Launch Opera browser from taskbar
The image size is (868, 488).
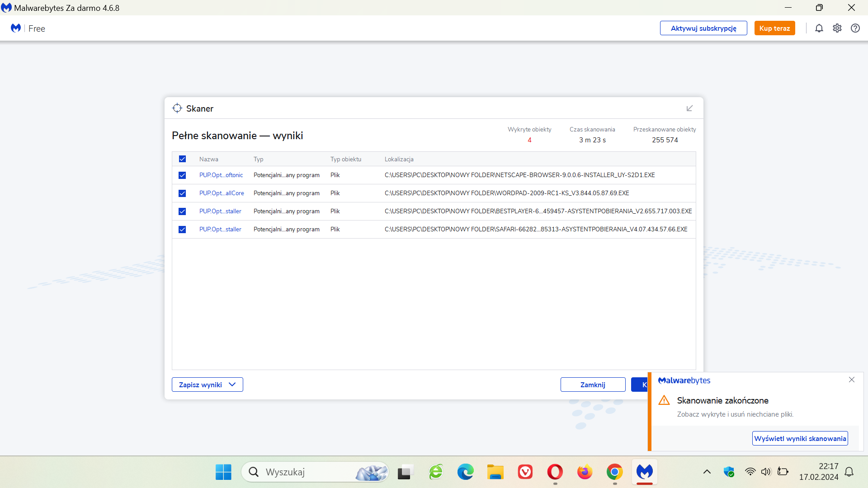pos(555,472)
